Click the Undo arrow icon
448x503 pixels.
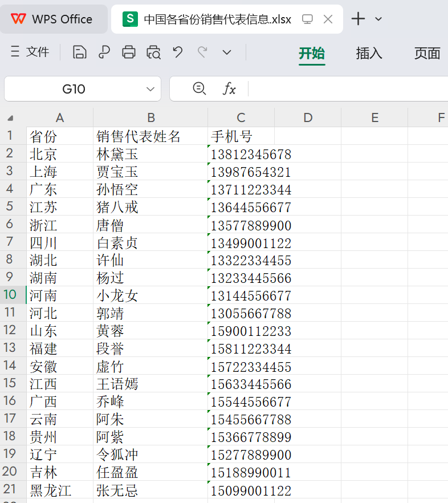point(178,52)
